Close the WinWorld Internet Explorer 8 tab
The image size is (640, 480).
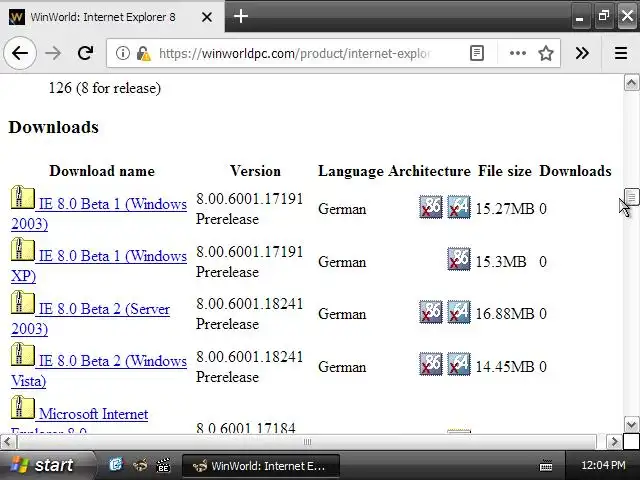click(x=207, y=17)
